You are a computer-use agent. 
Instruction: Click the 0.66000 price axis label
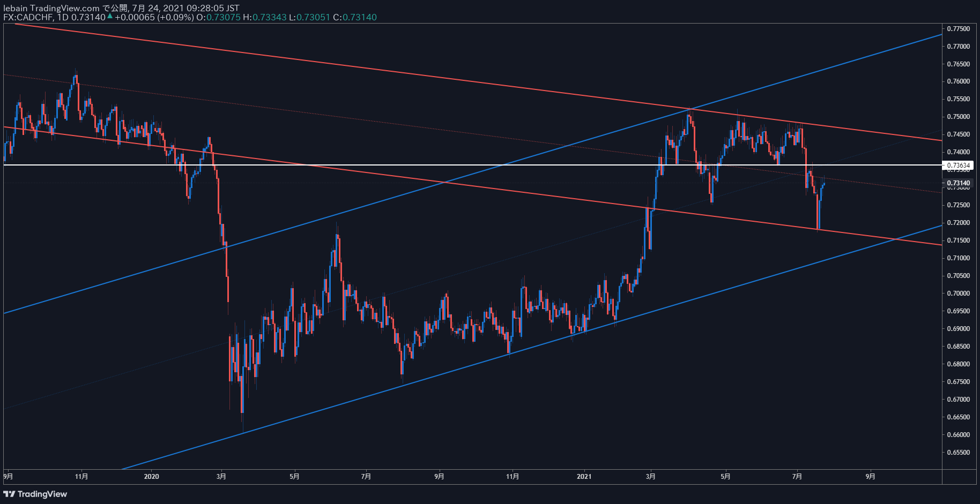(x=959, y=435)
